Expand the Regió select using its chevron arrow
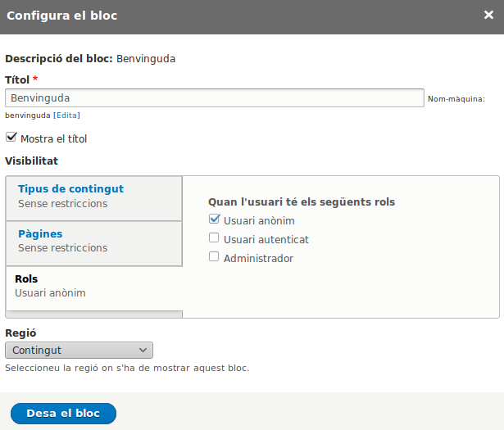The height and width of the screenshot is (430, 504). pyautogui.click(x=143, y=351)
